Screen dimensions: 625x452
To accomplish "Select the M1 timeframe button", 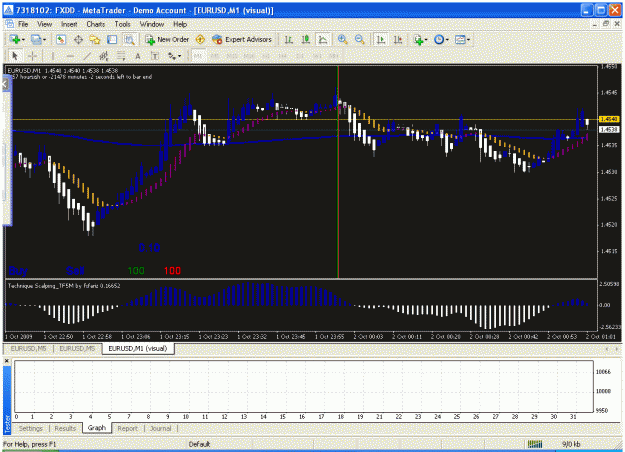I will pos(197,56).
